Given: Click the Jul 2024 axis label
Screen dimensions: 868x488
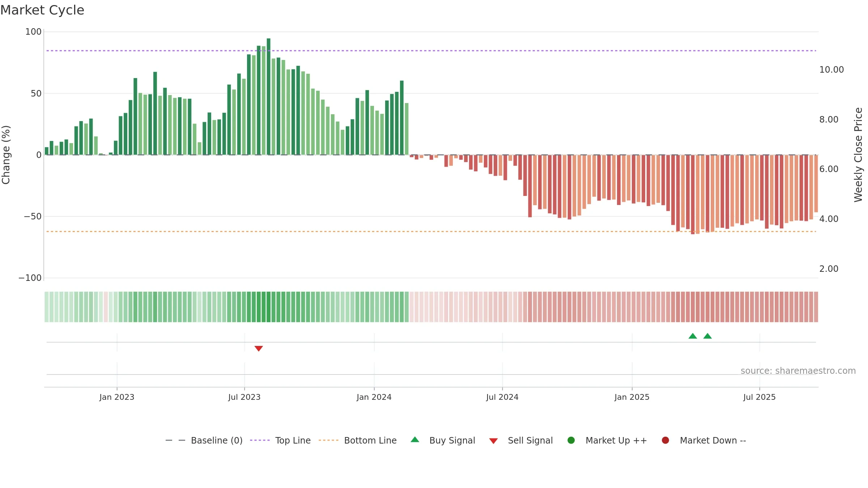Looking at the screenshot, I should pos(502,397).
